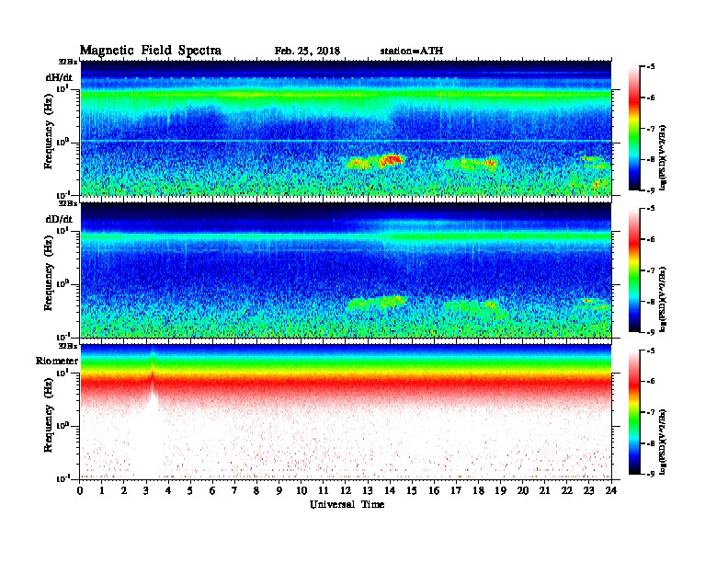
Task: Click the "-7" tick of dH/dt color scale
Action: click(x=651, y=129)
